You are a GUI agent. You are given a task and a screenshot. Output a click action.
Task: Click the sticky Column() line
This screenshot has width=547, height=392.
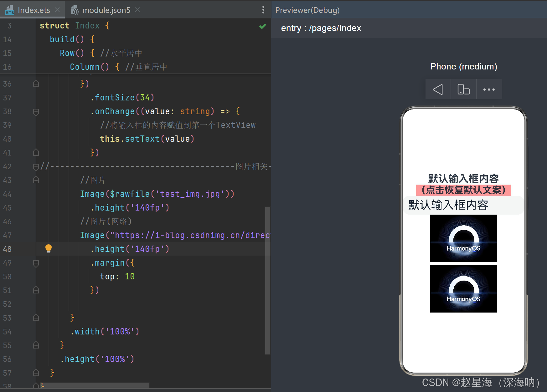118,67
